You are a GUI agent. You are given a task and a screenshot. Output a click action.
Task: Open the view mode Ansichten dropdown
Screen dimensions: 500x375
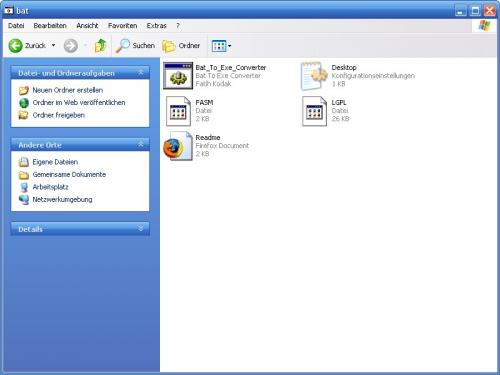(221, 46)
